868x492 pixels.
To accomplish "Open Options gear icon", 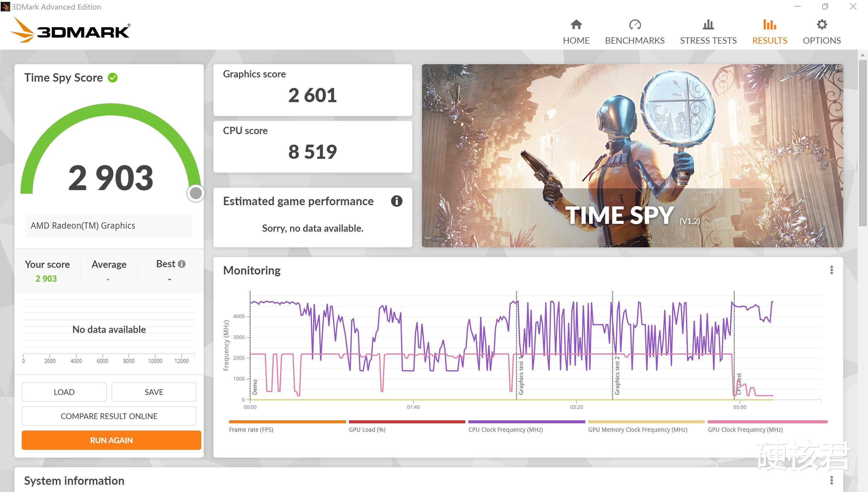I will [x=821, y=25].
